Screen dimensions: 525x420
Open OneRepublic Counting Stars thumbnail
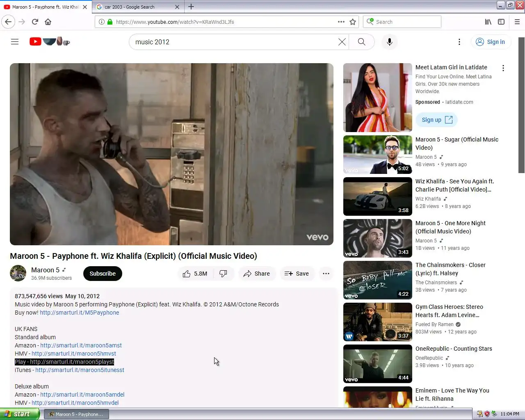(x=378, y=364)
